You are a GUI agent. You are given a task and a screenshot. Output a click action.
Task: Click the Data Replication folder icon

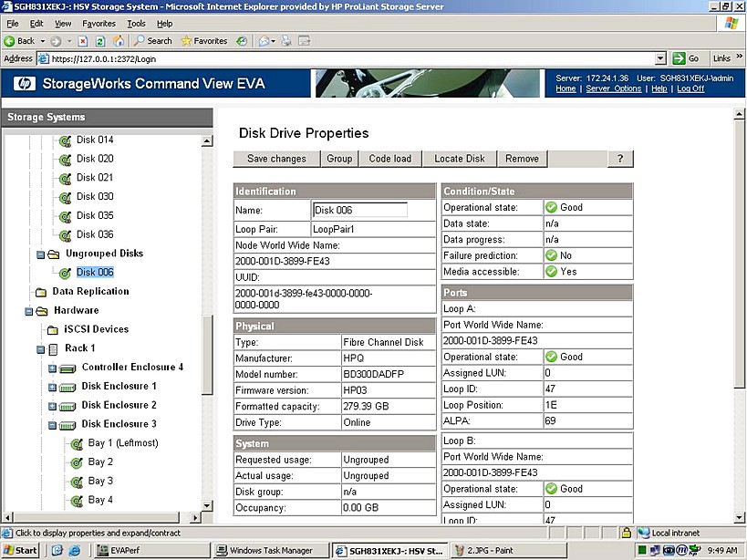point(41,292)
